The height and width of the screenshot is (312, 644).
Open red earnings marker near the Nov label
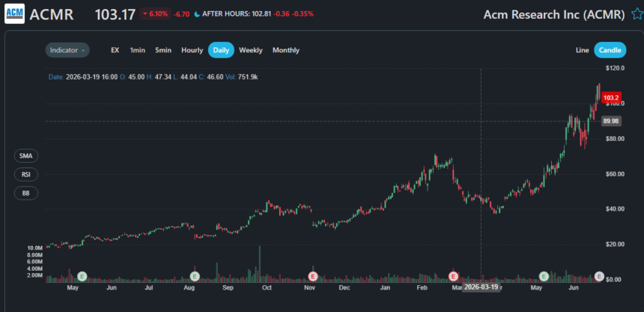313,276
